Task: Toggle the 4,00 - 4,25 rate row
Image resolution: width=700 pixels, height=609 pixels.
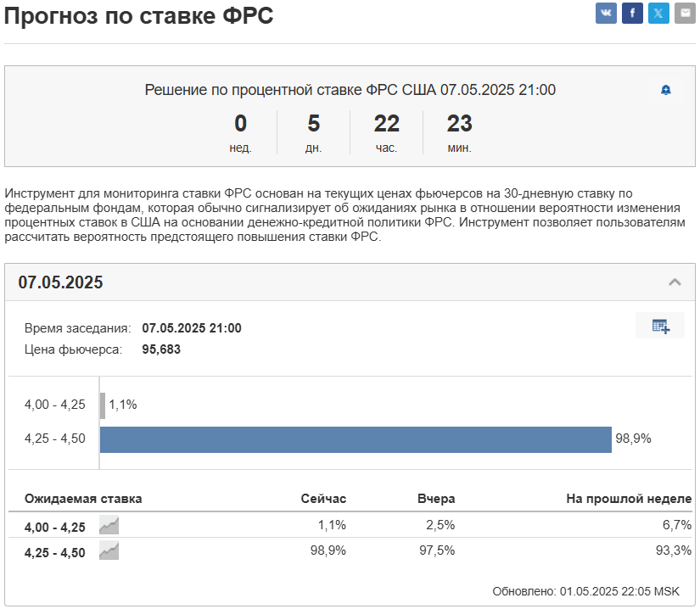Action: 57,525
